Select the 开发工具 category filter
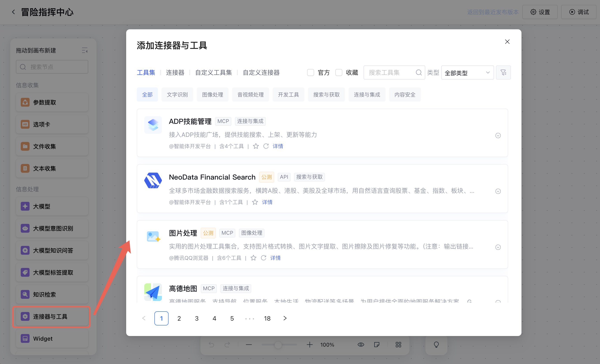Screen dimensions: 600x364 pos(288,95)
